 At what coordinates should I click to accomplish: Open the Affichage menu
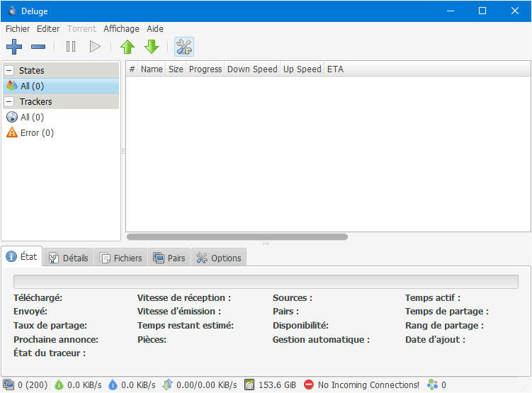[121, 29]
